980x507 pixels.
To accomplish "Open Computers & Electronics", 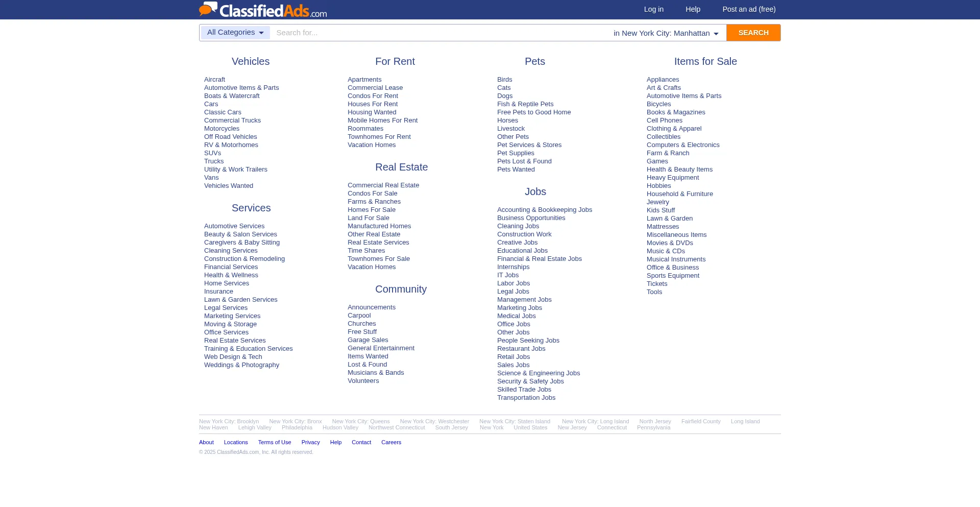I will (x=683, y=145).
